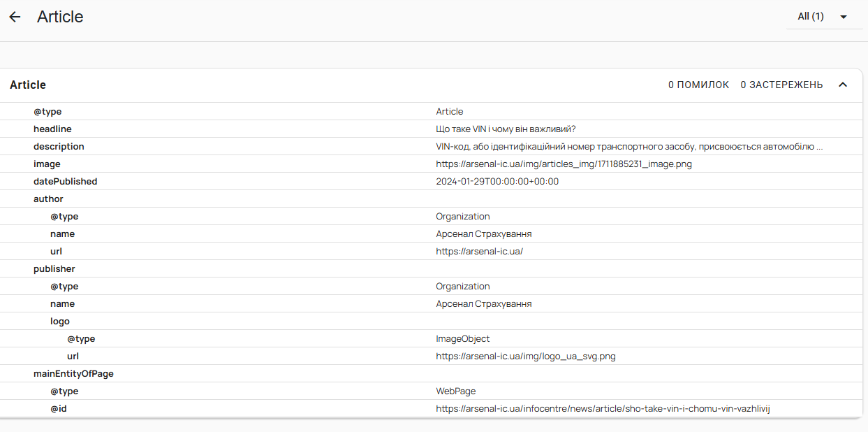The width and height of the screenshot is (868, 432).
Task: Click the @id article URL value
Action: click(606, 409)
